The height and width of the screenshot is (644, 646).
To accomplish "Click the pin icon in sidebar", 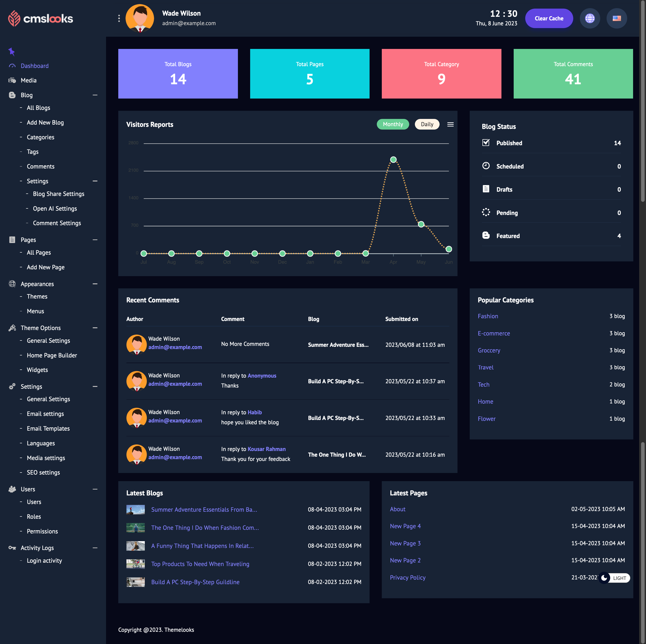I will pyautogui.click(x=12, y=51).
